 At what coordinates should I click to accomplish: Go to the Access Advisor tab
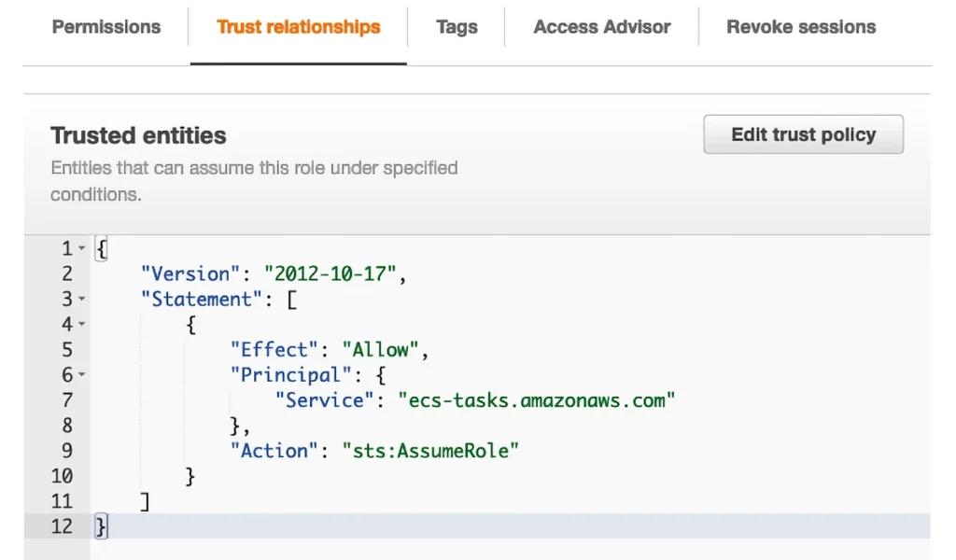pyautogui.click(x=601, y=27)
